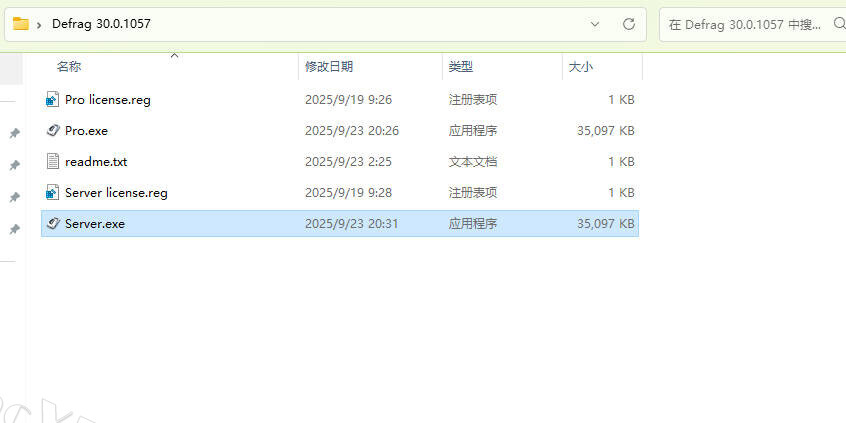Sort files by the 名称 column header
The width and height of the screenshot is (846, 423).
point(69,67)
